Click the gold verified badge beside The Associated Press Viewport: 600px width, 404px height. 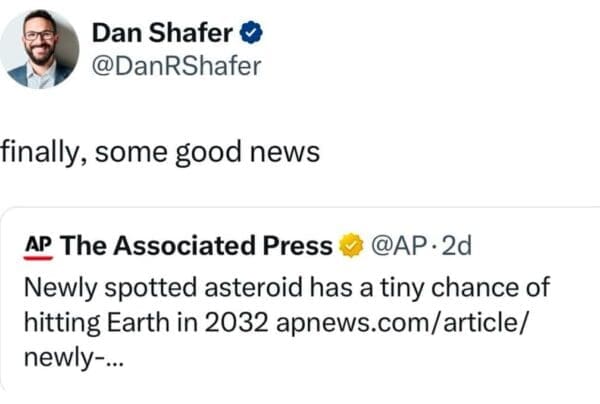(350, 245)
